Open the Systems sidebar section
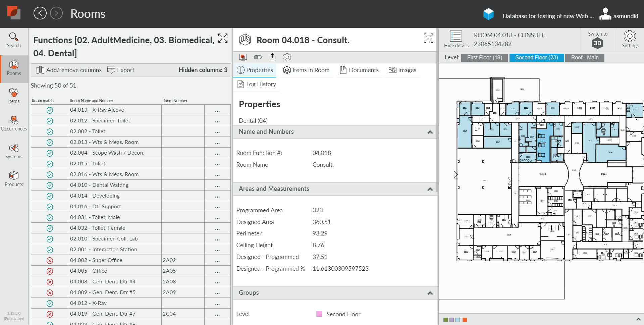 (x=14, y=151)
